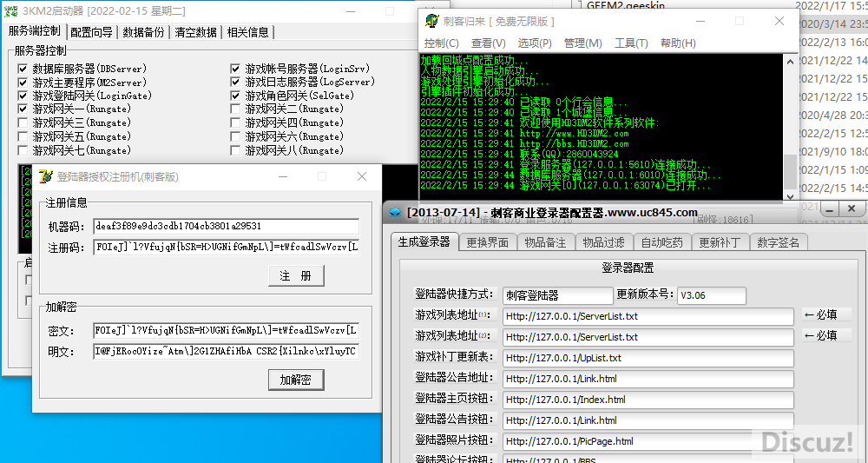This screenshot has width=868, height=463.
Task: Click log line http://www.HD3DM2.com
Action: tap(574, 134)
